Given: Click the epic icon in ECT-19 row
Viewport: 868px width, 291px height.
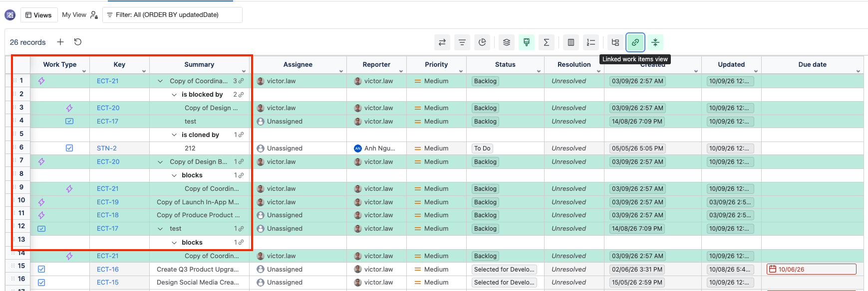Looking at the screenshot, I should pos(41,202).
